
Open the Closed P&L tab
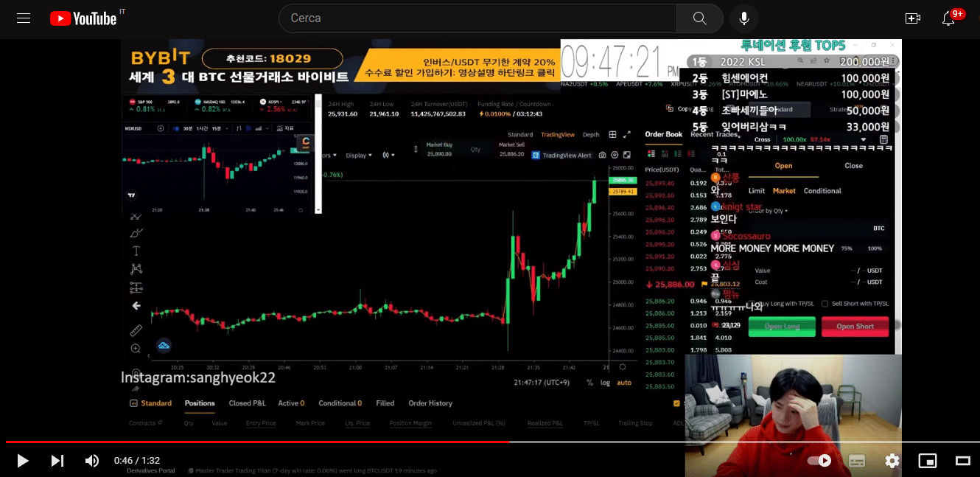click(x=247, y=403)
